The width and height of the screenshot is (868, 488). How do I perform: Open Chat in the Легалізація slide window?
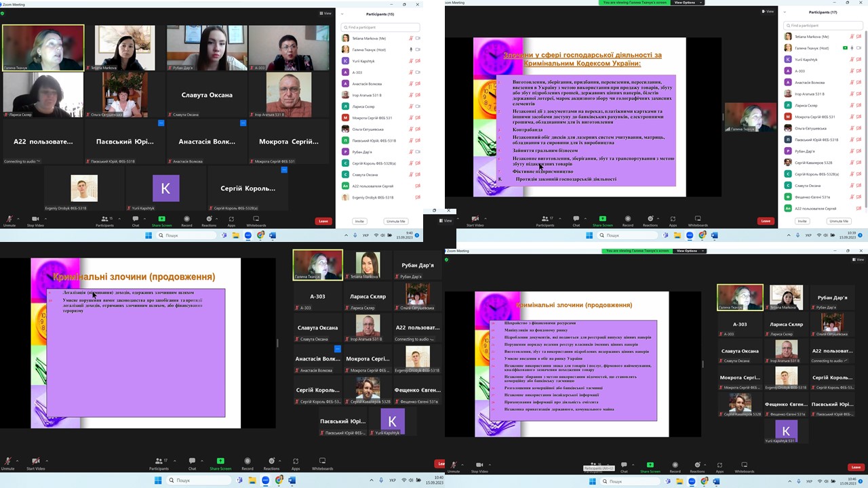(x=192, y=464)
